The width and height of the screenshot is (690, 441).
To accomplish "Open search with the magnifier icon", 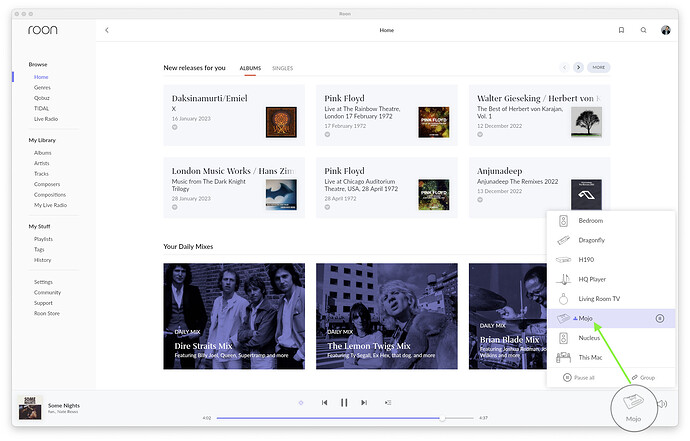I will [x=643, y=30].
